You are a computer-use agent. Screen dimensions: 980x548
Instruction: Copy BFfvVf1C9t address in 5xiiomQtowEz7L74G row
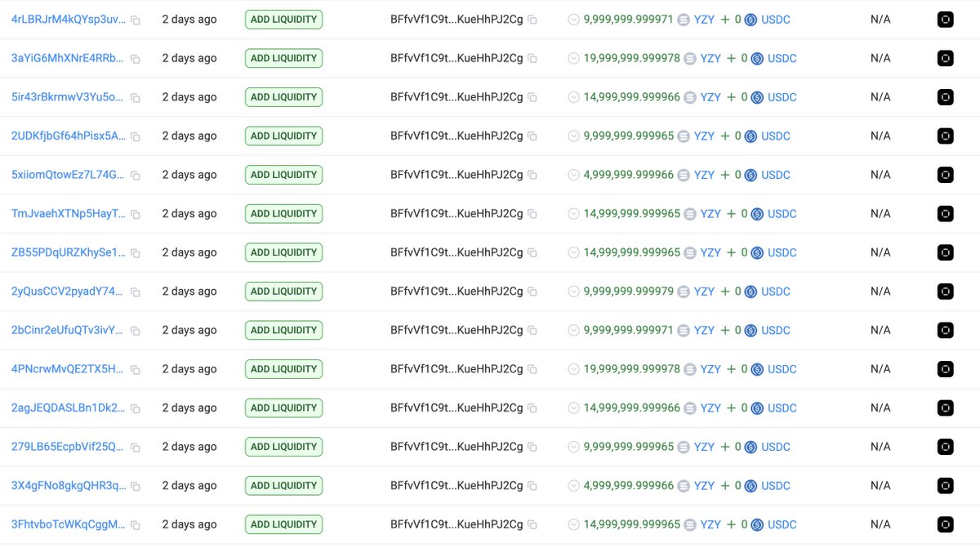pyautogui.click(x=532, y=175)
